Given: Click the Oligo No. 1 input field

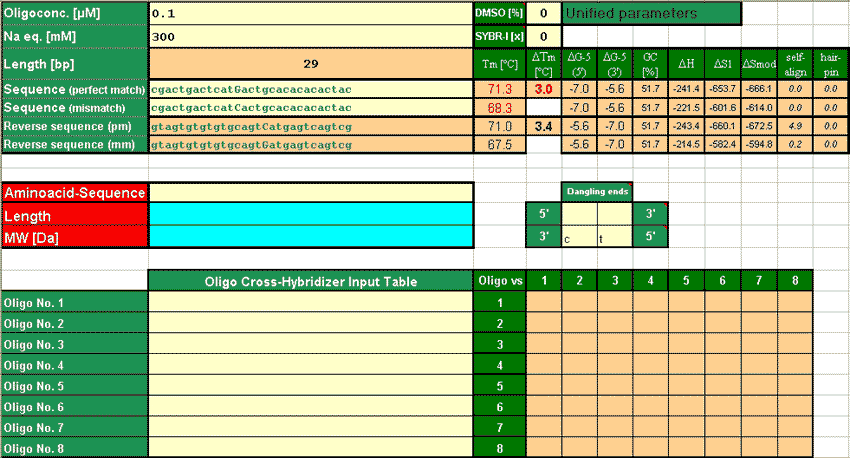Looking at the screenshot, I should (x=310, y=303).
